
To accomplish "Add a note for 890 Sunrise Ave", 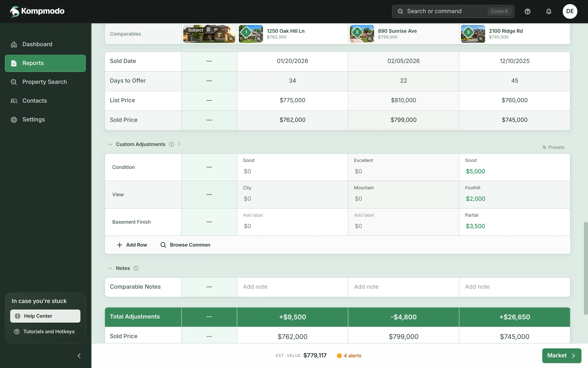I will coord(404,287).
